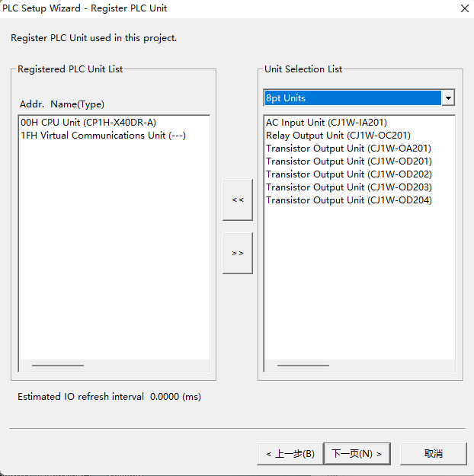This screenshot has width=474, height=476.
Task: Click the unit selection list horizontal scrollbar
Action: [360, 366]
